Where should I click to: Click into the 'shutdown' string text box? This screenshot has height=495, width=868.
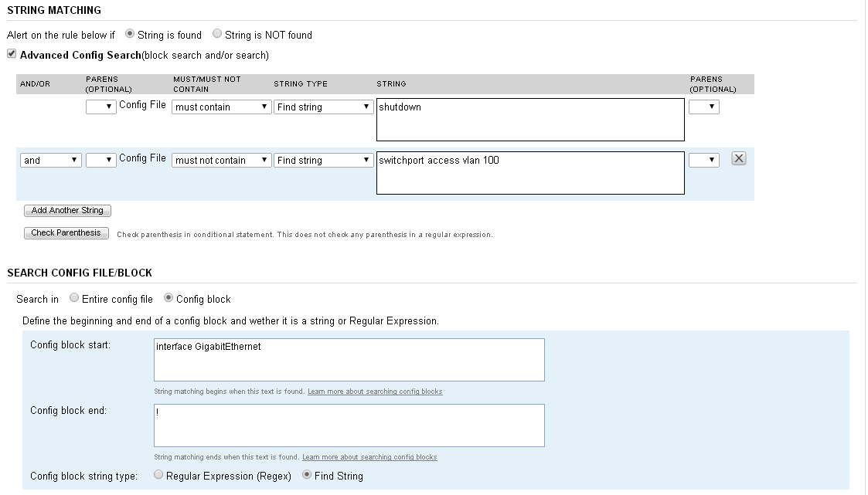pos(530,120)
